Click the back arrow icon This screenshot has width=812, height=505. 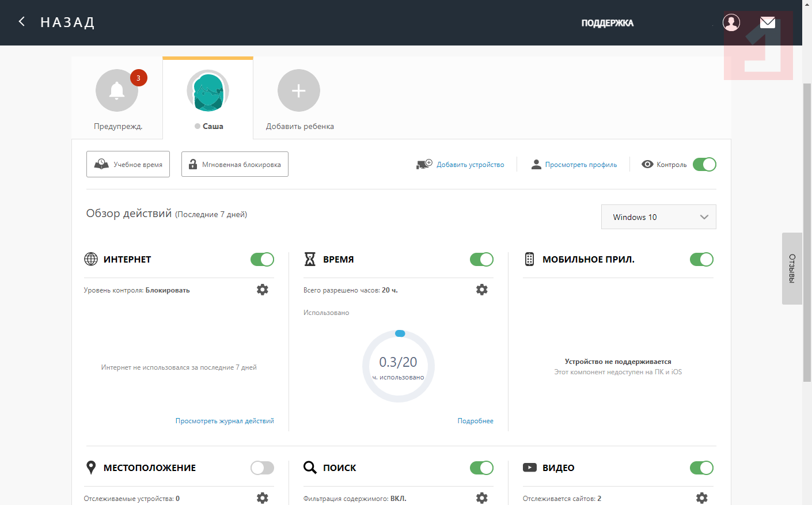pyautogui.click(x=22, y=22)
